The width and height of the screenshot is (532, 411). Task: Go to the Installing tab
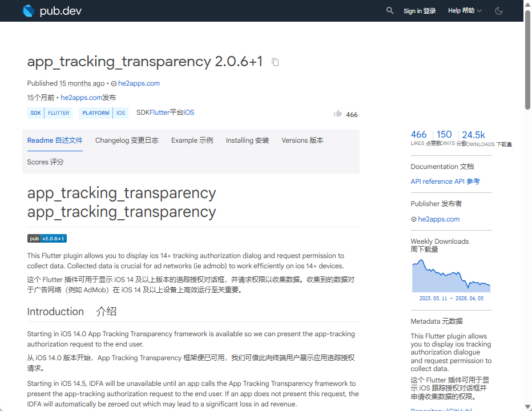click(x=247, y=140)
